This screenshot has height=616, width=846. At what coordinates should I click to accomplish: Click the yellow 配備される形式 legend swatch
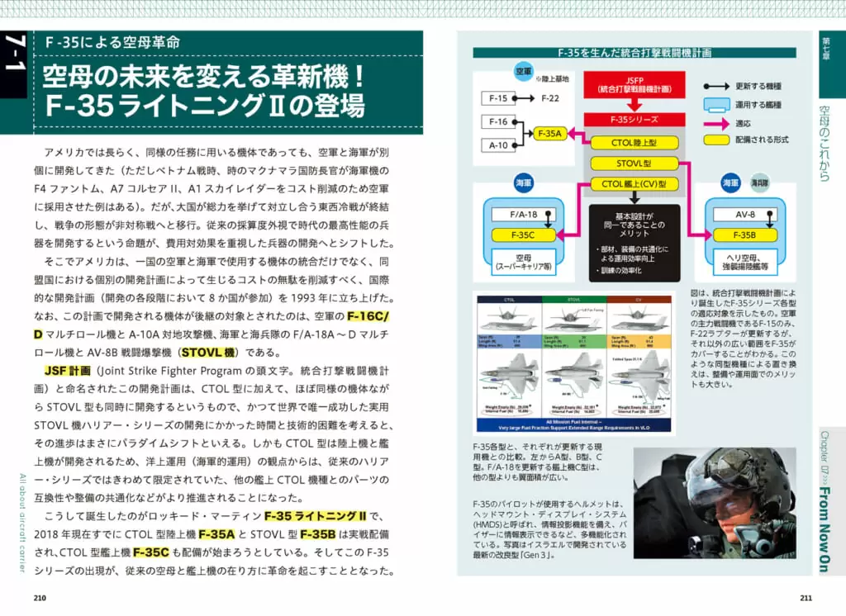point(716,140)
